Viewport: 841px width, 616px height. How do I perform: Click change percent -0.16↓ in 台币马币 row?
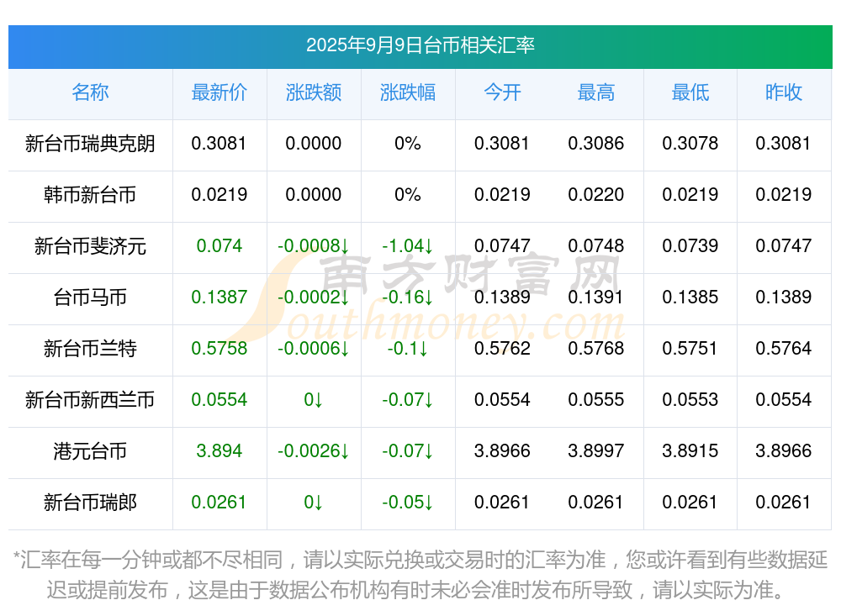408,297
